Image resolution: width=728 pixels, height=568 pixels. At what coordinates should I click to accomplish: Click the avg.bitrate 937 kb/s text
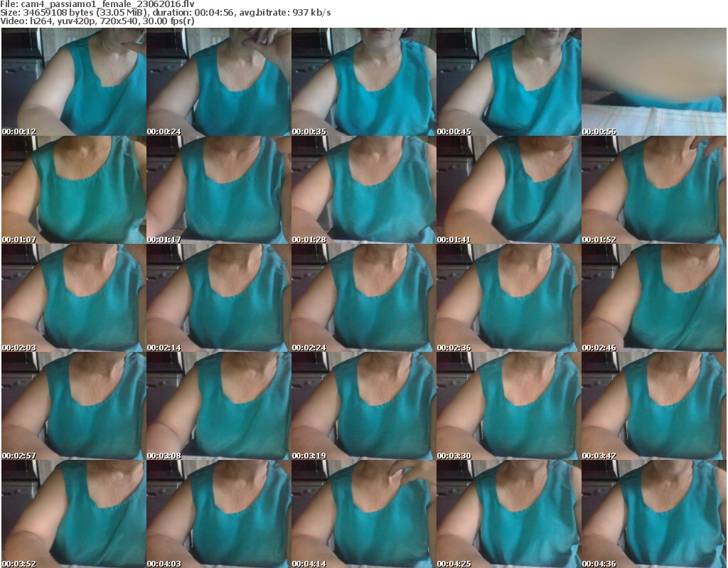[x=285, y=13]
